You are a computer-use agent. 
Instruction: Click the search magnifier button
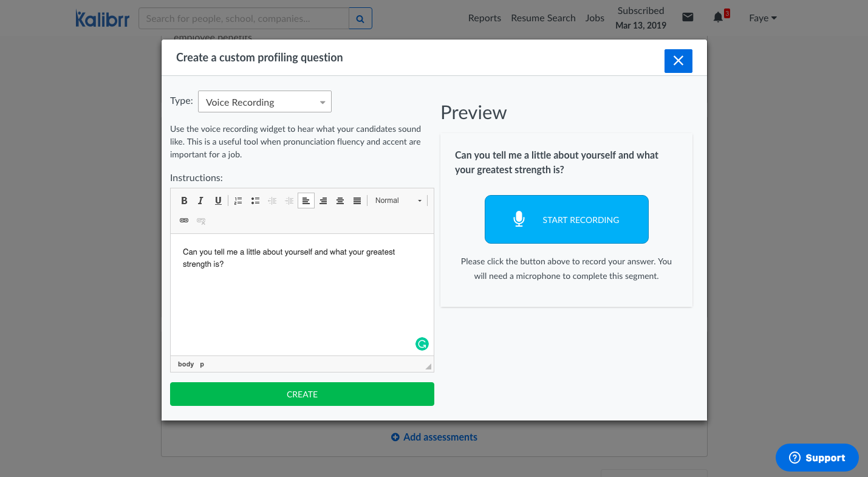point(360,19)
